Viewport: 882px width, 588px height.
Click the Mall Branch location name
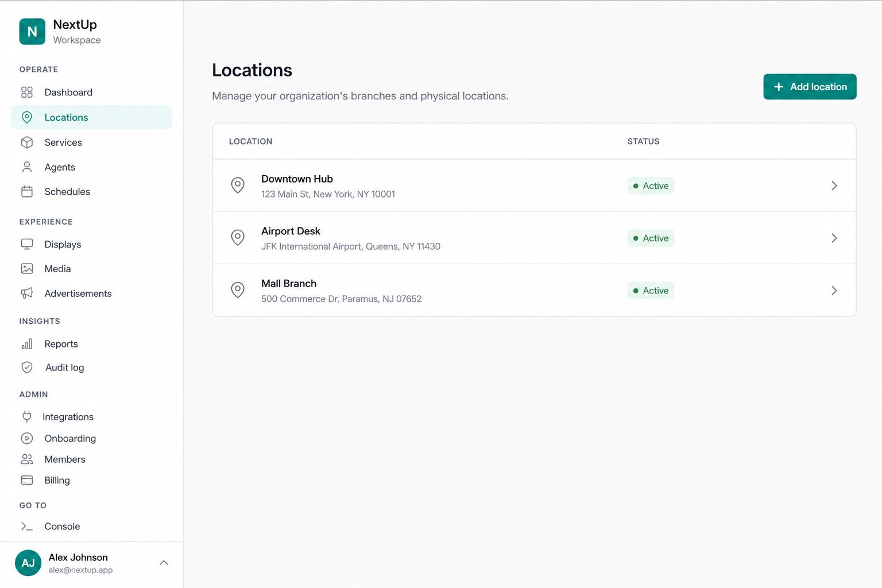click(289, 283)
